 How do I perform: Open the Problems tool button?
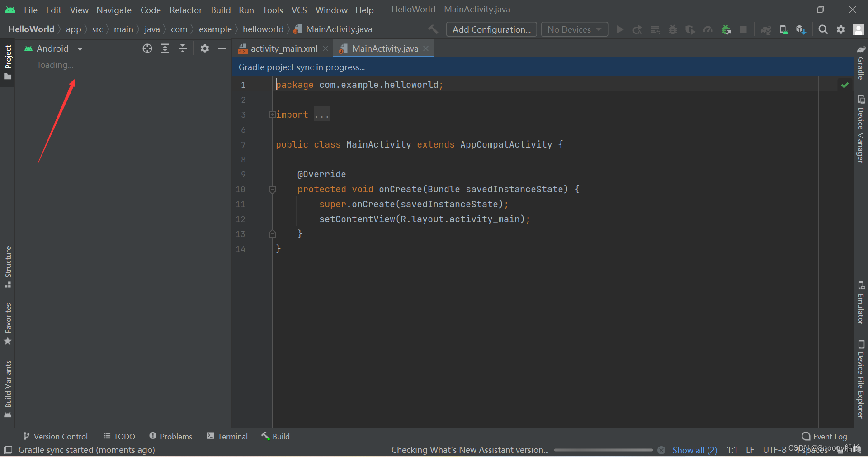[171, 437]
